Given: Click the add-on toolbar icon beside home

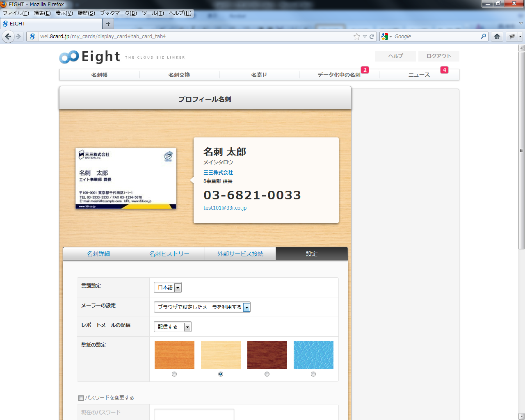Looking at the screenshot, I should [x=512, y=37].
